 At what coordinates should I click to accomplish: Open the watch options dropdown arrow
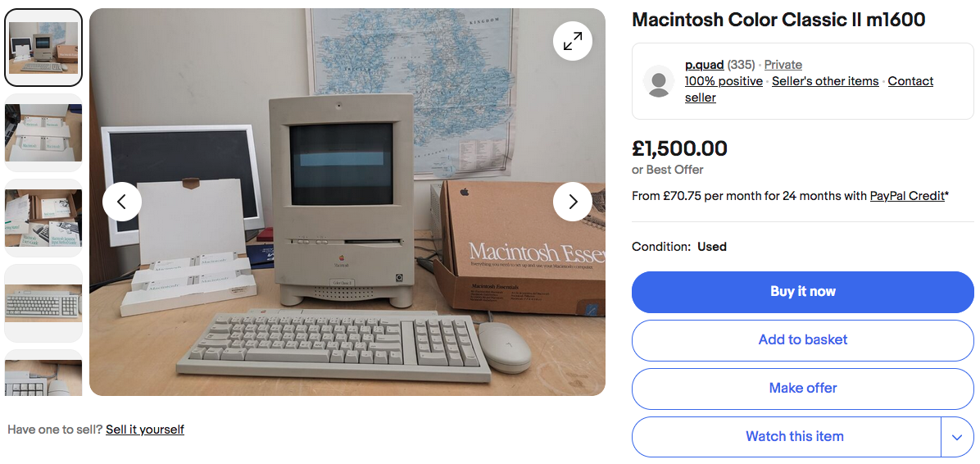click(x=957, y=436)
